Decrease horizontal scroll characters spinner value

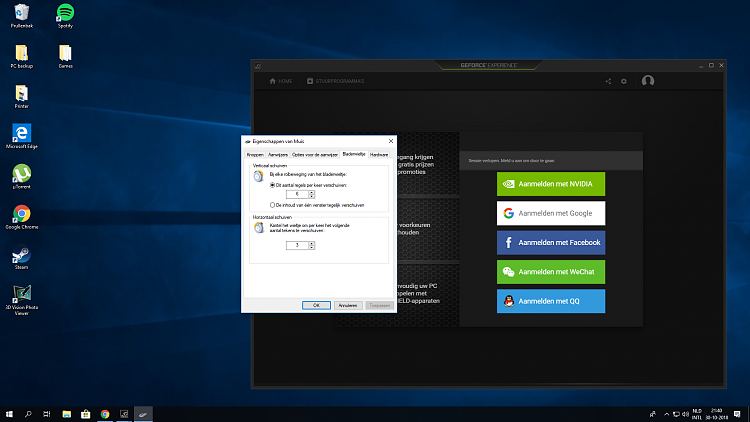tap(311, 247)
